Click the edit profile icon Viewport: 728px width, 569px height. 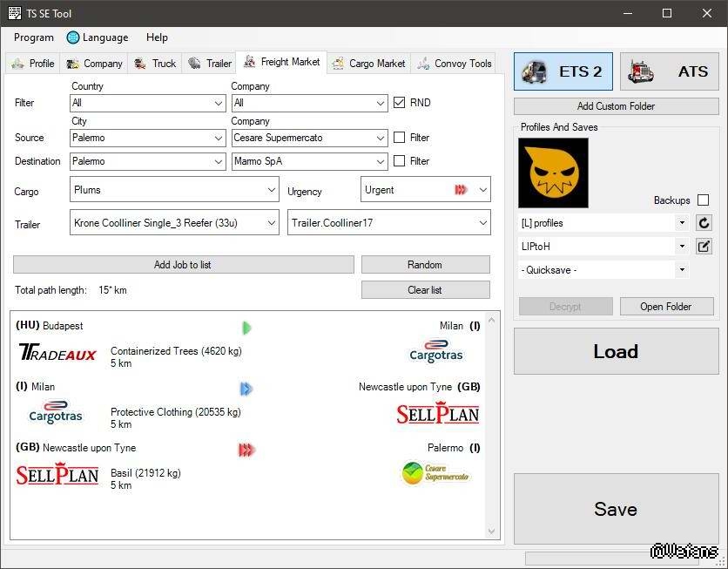704,247
